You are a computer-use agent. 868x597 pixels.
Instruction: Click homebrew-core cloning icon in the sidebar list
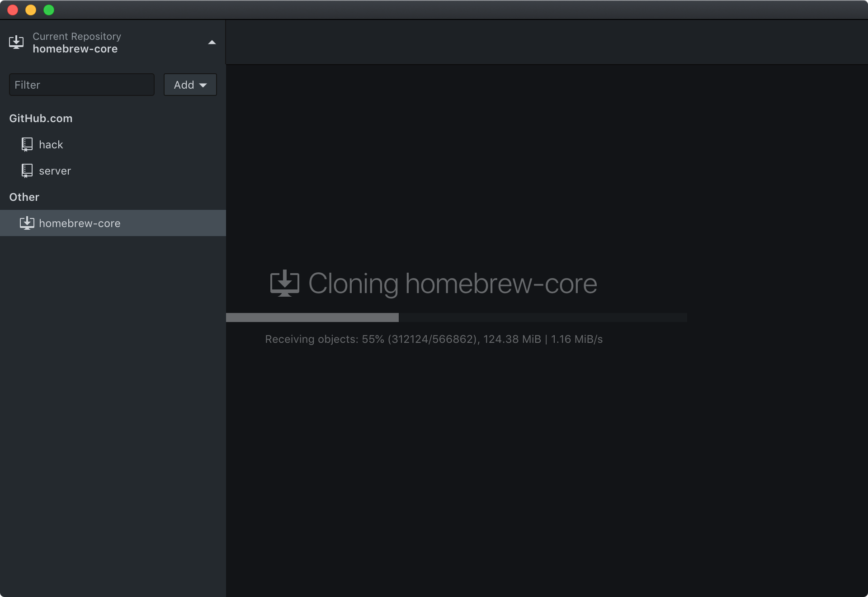27,223
